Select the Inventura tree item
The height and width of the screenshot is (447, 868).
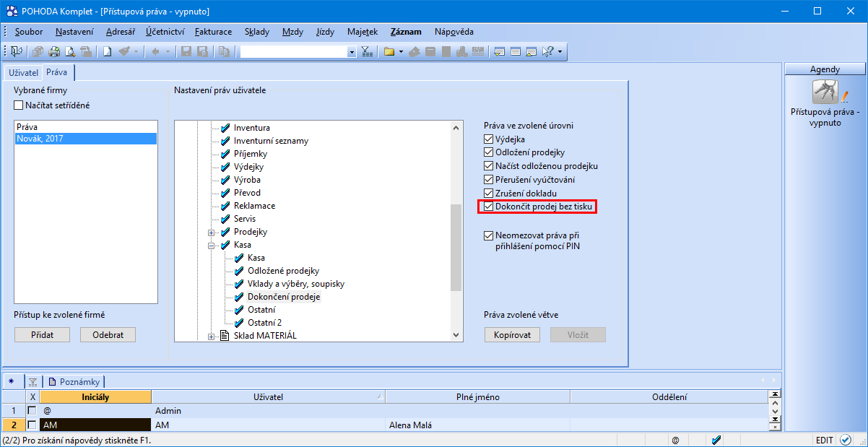[x=252, y=128]
